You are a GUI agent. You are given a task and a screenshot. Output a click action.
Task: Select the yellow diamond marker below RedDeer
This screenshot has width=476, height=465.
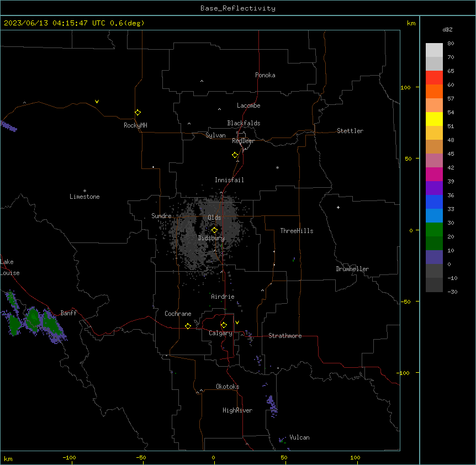pyautogui.click(x=235, y=155)
